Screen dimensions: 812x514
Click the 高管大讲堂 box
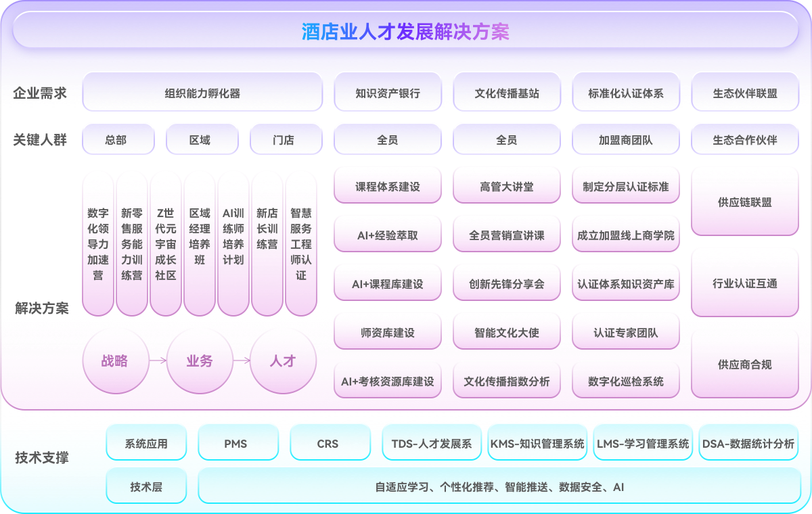coord(507,186)
